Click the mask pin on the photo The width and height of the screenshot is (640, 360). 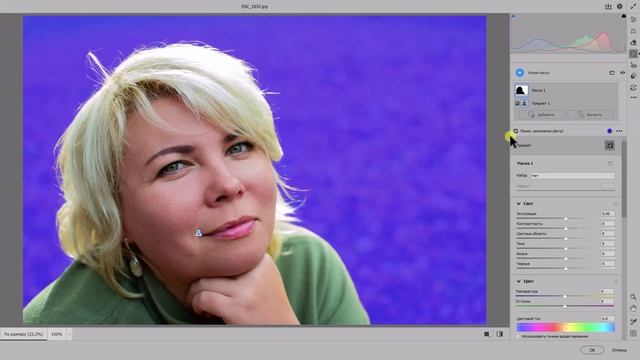(x=198, y=233)
